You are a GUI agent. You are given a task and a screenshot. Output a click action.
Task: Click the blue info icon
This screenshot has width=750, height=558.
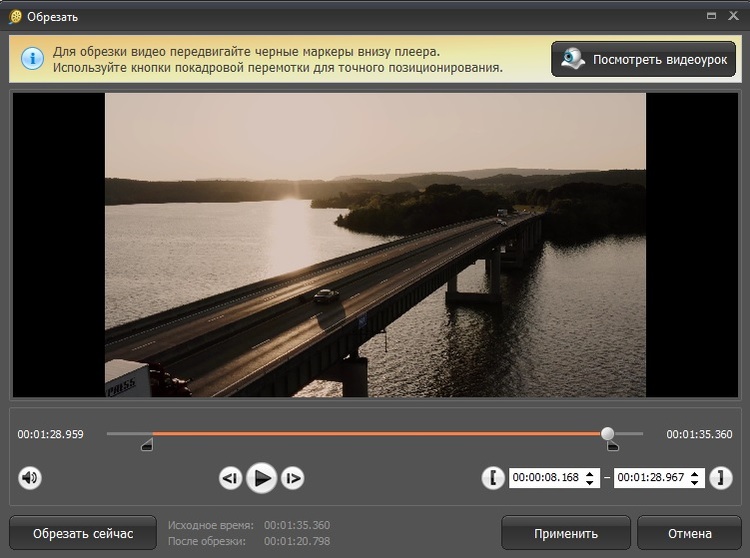click(x=33, y=59)
